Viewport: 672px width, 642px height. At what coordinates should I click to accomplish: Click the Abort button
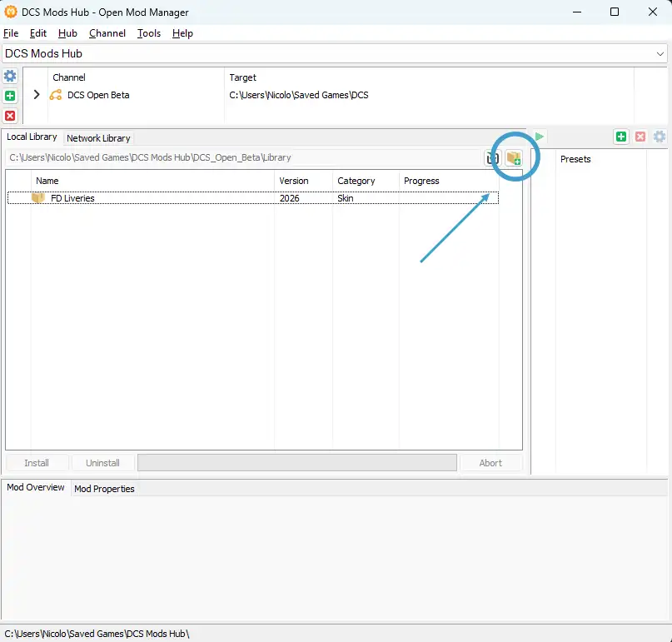(490, 463)
